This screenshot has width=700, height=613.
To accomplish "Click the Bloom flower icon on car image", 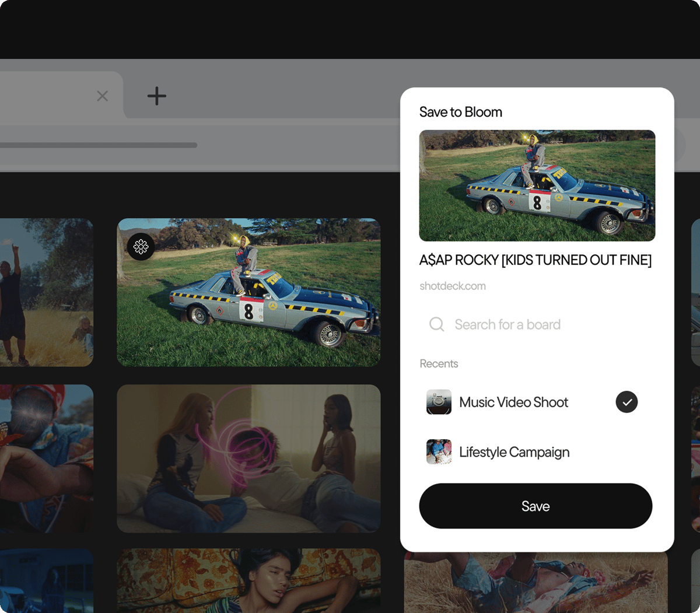I will [141, 247].
